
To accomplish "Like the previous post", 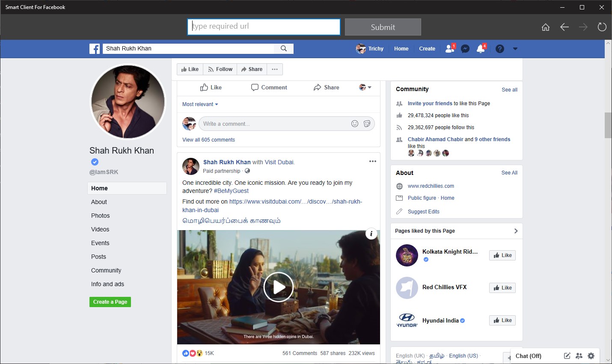I will tap(211, 87).
